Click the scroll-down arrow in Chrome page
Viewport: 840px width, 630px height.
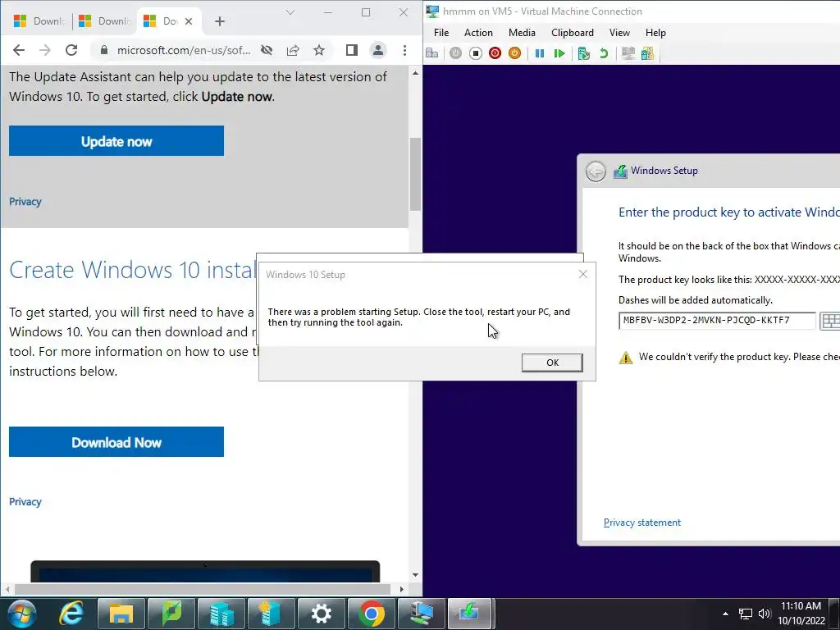(415, 575)
